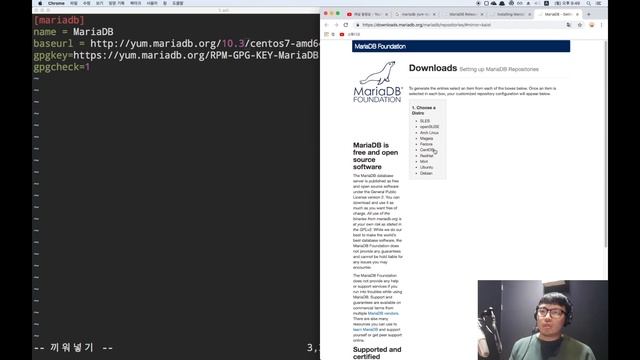Open the MariaDB vendors link
This screenshot has height=360, width=640.
383,313
